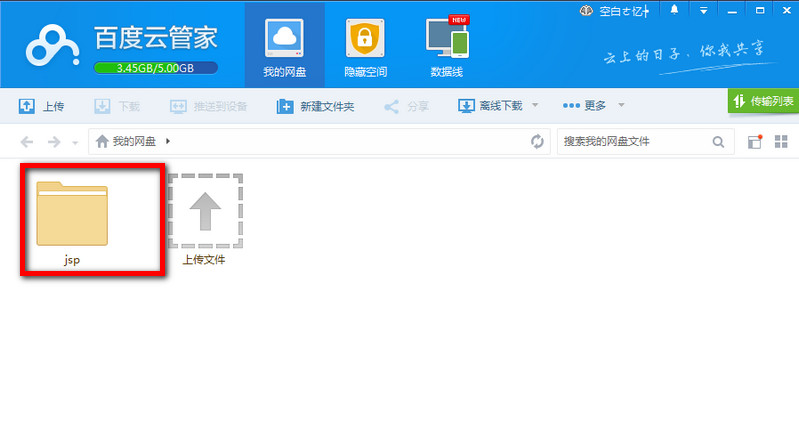
Task: Expand the 离线下载 dropdown arrow
Action: click(x=535, y=106)
